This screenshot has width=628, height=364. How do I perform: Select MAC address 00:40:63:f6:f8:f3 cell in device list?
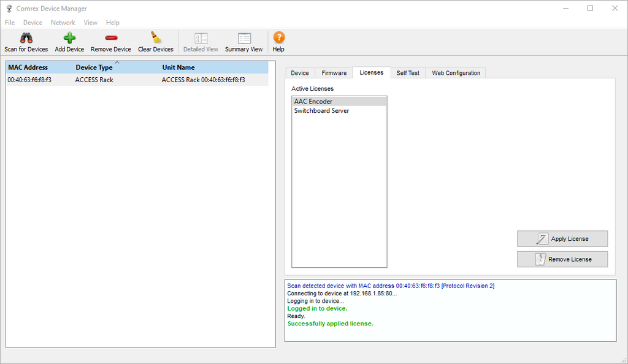click(x=29, y=80)
